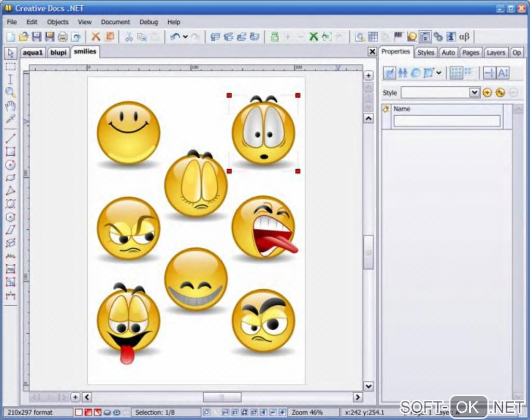
Task: Click the zoom-in plus icon in status bar
Action: click(282, 412)
